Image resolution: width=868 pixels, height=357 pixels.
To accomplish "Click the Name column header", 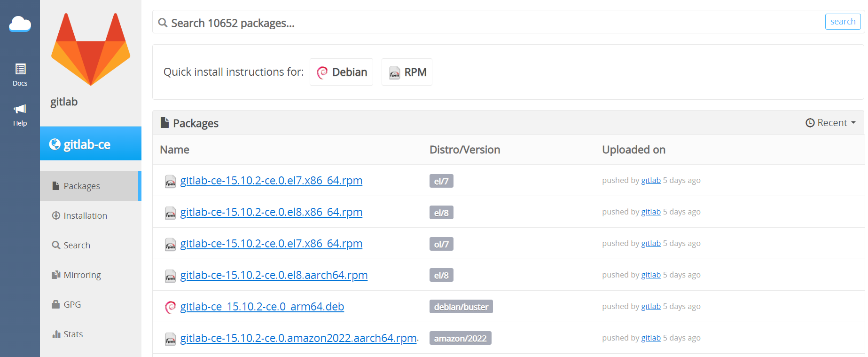I will 174,150.
